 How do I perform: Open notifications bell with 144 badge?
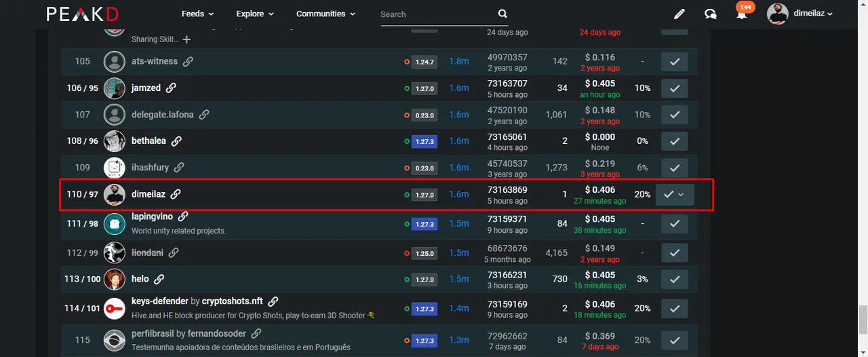(x=742, y=12)
